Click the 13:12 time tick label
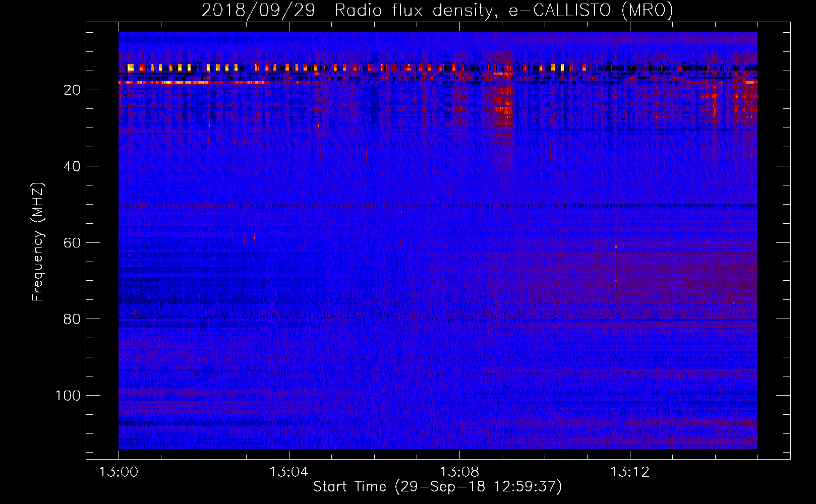The height and width of the screenshot is (504, 816). click(629, 472)
